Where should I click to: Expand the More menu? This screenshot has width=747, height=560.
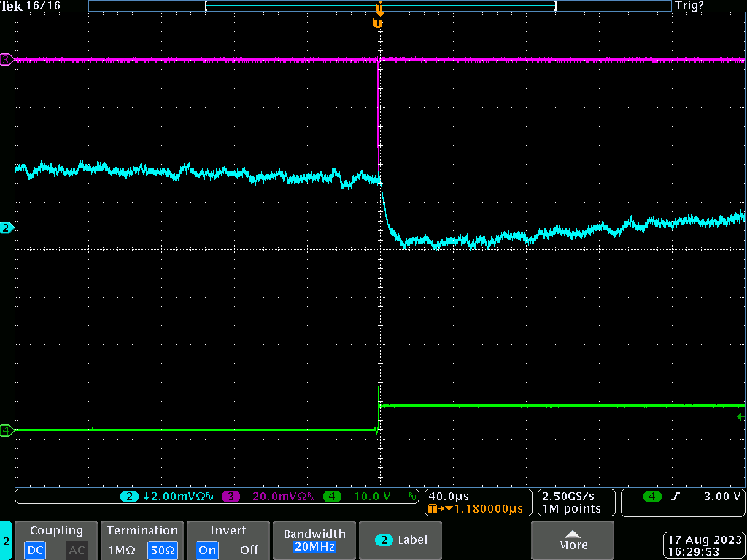pos(573,540)
